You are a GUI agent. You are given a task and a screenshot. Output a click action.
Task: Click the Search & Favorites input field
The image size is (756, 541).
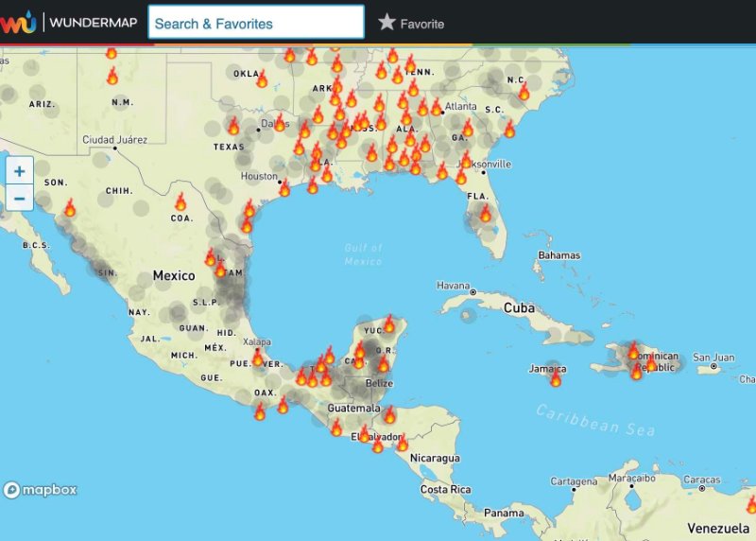coord(256,22)
